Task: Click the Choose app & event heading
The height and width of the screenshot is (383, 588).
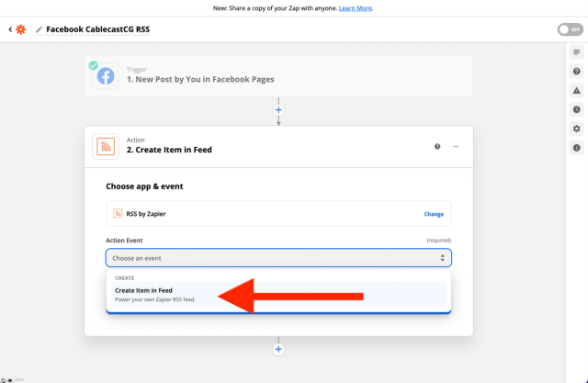Action: coord(144,186)
